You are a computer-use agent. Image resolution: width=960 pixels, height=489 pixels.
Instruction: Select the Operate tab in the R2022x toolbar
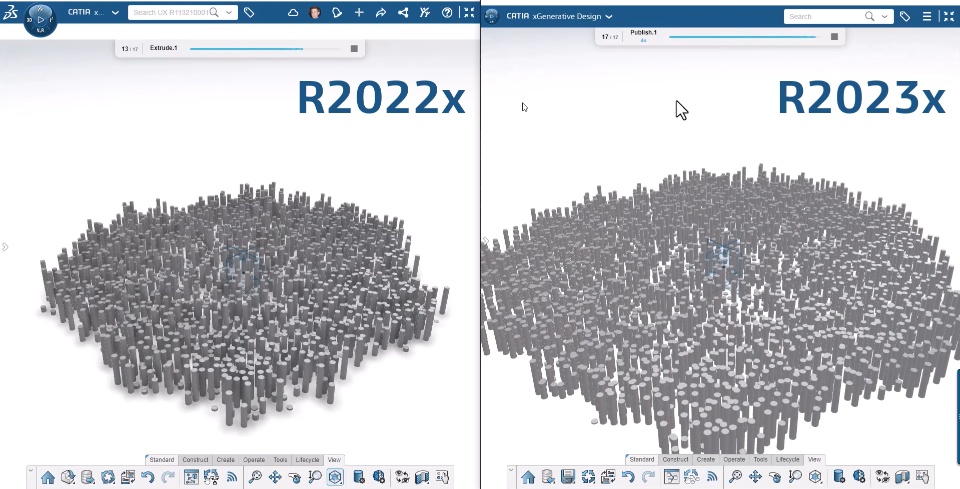253,460
